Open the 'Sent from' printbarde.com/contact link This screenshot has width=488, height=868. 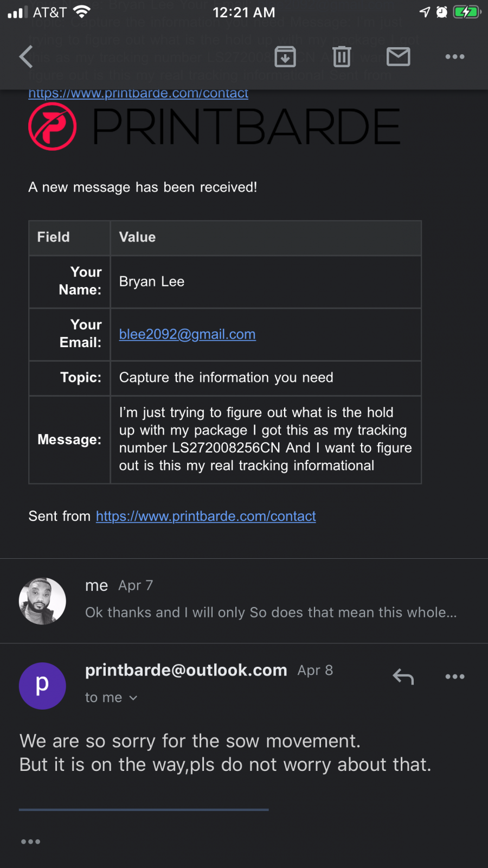(x=206, y=516)
